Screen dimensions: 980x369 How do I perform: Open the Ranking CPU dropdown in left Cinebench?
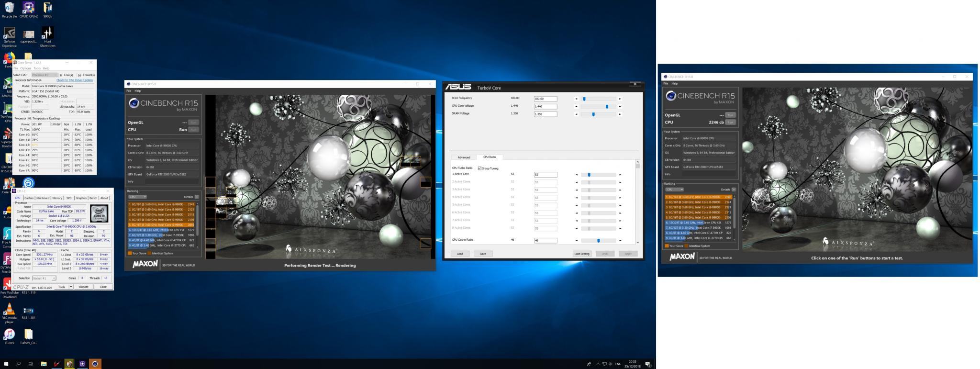tap(137, 197)
